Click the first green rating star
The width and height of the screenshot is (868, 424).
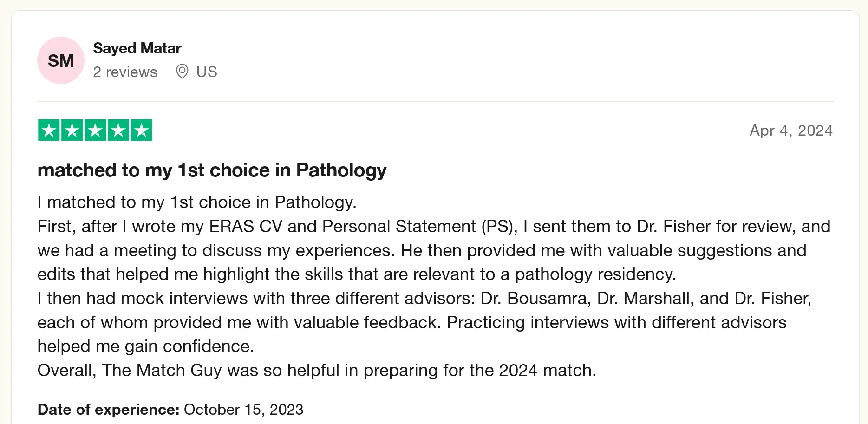pyautogui.click(x=49, y=130)
